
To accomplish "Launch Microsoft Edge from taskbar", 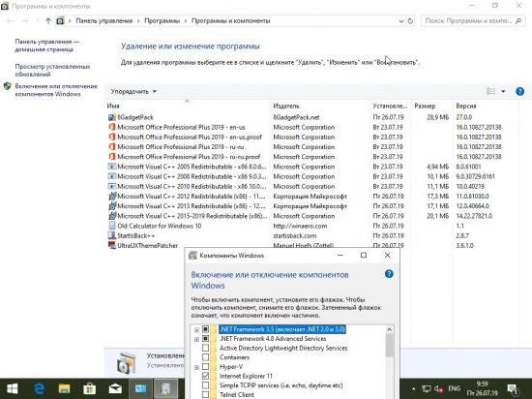I will 39,388.
